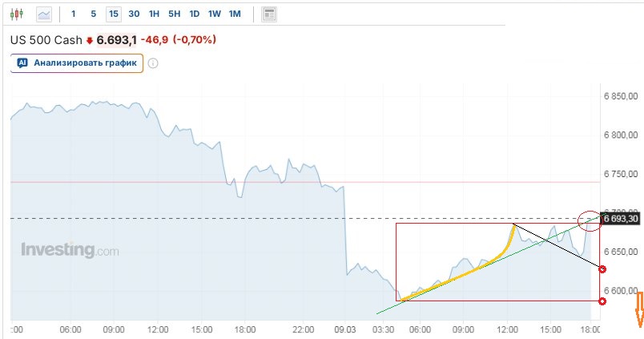Screen dimensions: 644x339
Task: Select the 1W timeframe
Action: click(x=214, y=14)
